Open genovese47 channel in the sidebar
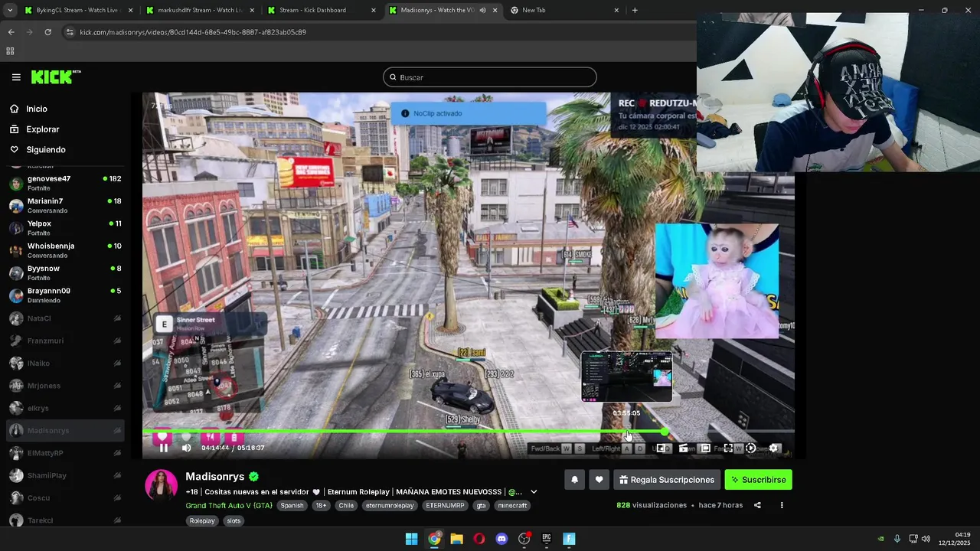 [x=65, y=183]
